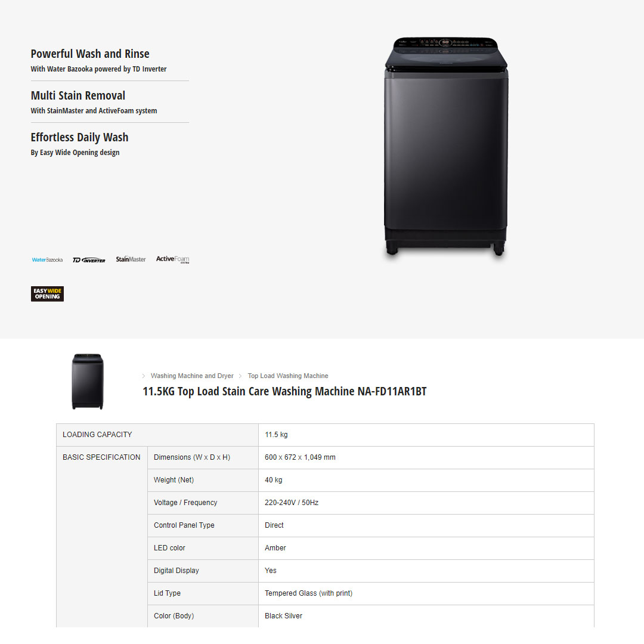Screen dimensions: 644x644
Task: Click the Easy Wide Opening badge
Action: [47, 294]
